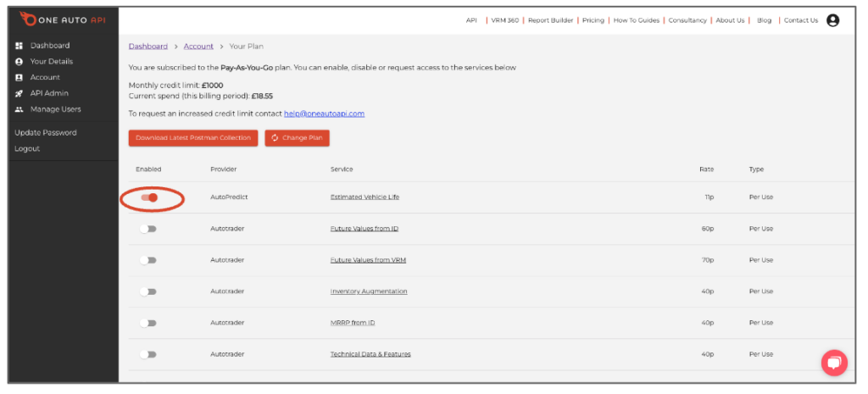Open Report Builder in top navigation
Viewport: 868px width, 394px height.
[550, 20]
